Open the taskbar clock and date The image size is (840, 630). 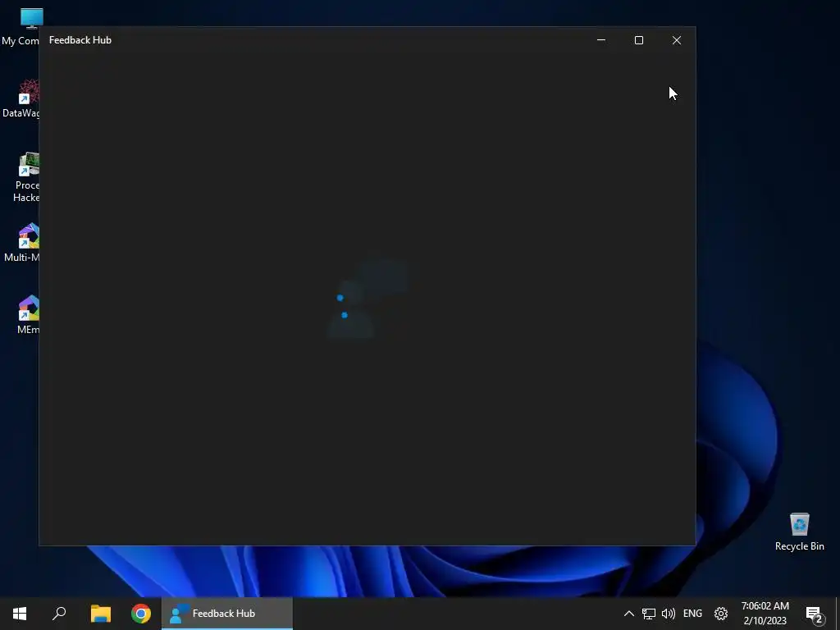coord(765,614)
